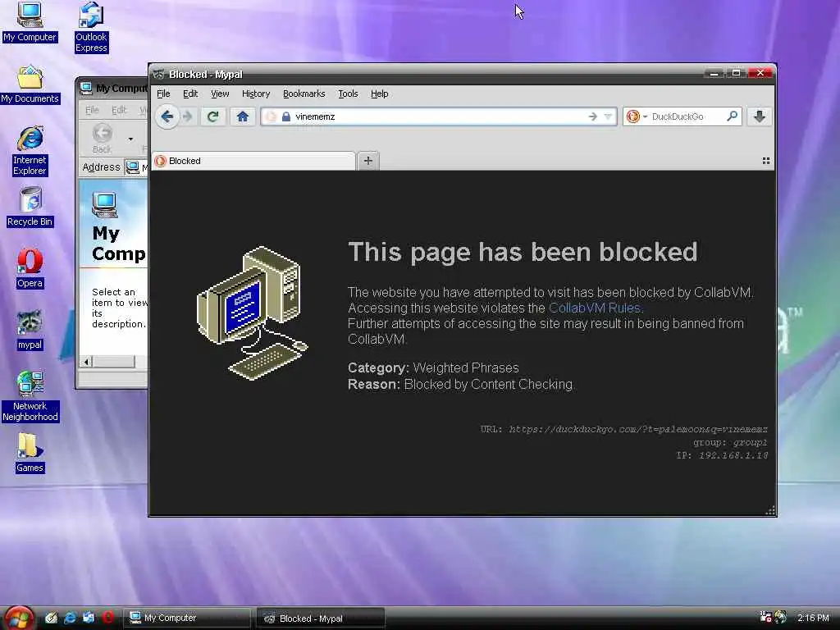
Task: Click the address bar containing vinememz
Action: click(x=440, y=116)
